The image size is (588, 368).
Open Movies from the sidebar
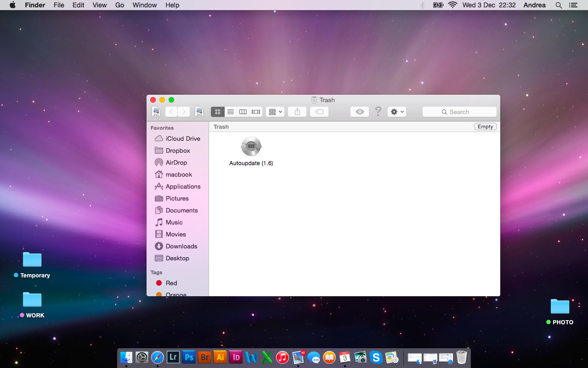coord(178,234)
